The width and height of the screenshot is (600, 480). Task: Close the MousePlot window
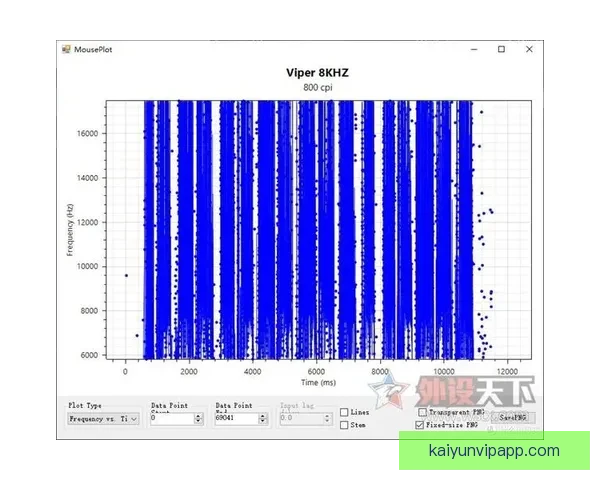529,49
